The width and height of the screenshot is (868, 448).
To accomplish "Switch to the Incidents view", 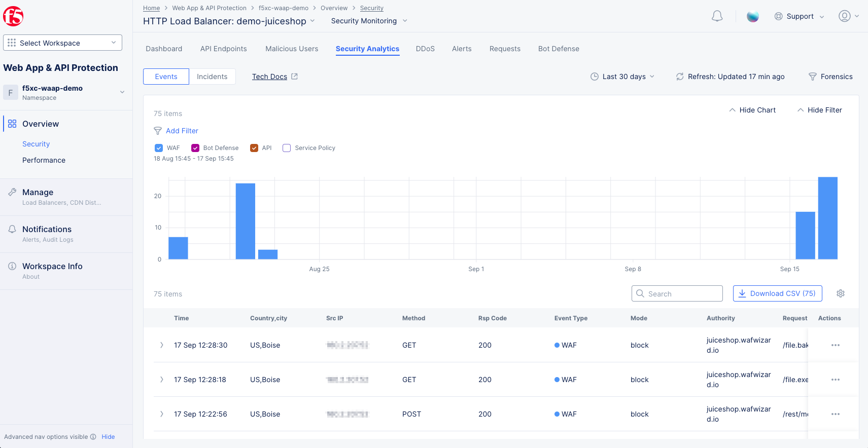I will 212,77.
